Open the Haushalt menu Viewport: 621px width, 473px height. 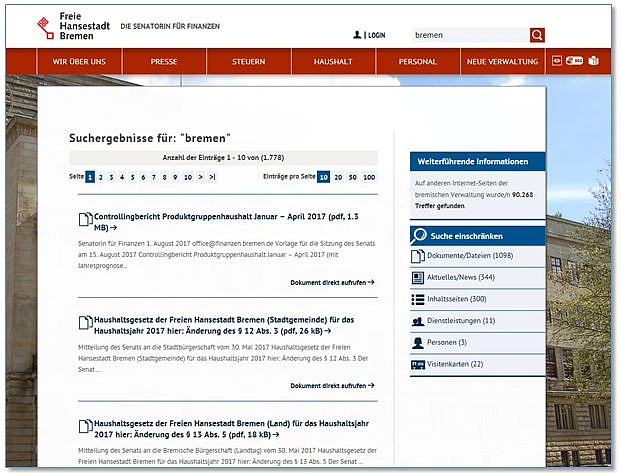(x=333, y=62)
